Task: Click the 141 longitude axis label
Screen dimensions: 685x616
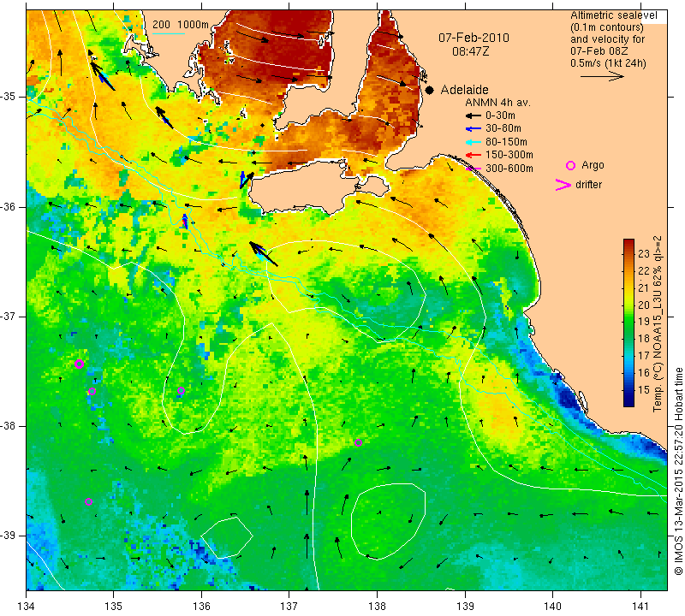Action: [640, 607]
